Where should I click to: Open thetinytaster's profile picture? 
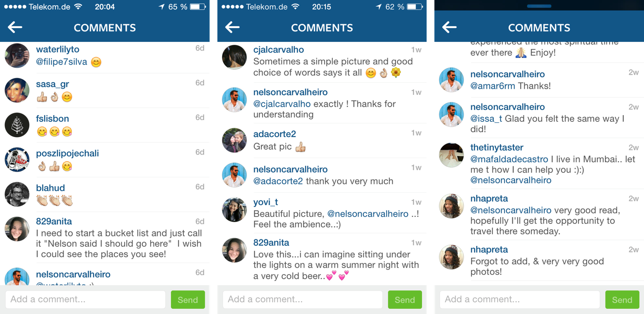tap(451, 155)
